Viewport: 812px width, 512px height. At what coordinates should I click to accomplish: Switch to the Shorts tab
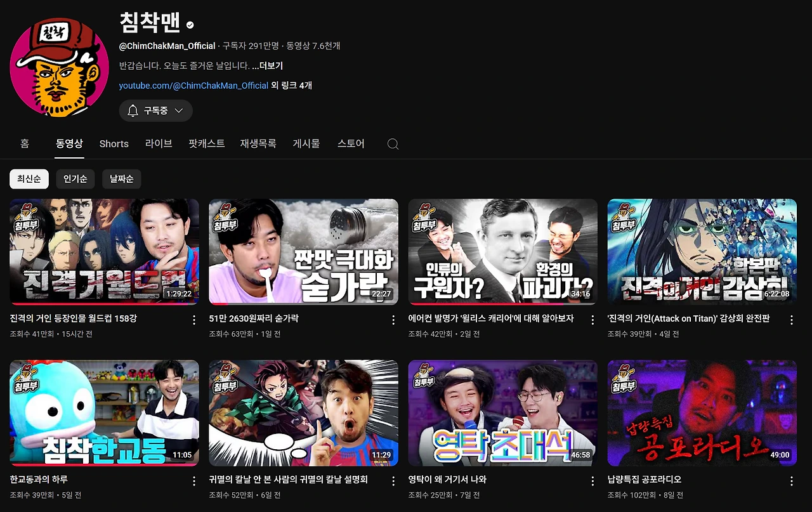[114, 144]
